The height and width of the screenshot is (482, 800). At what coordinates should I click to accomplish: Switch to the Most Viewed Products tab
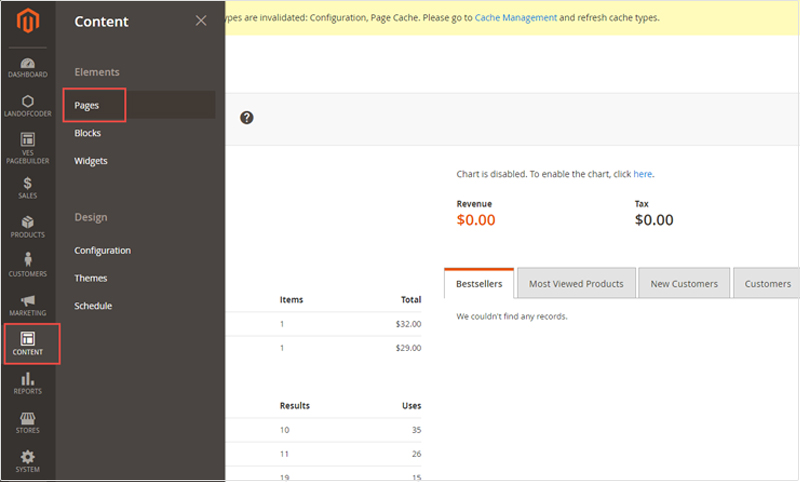pyautogui.click(x=577, y=283)
